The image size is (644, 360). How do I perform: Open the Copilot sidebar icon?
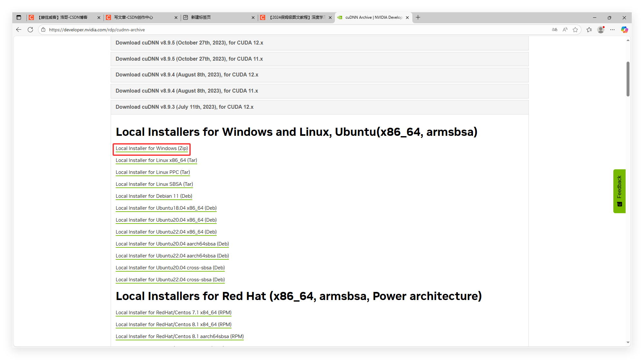point(624,30)
